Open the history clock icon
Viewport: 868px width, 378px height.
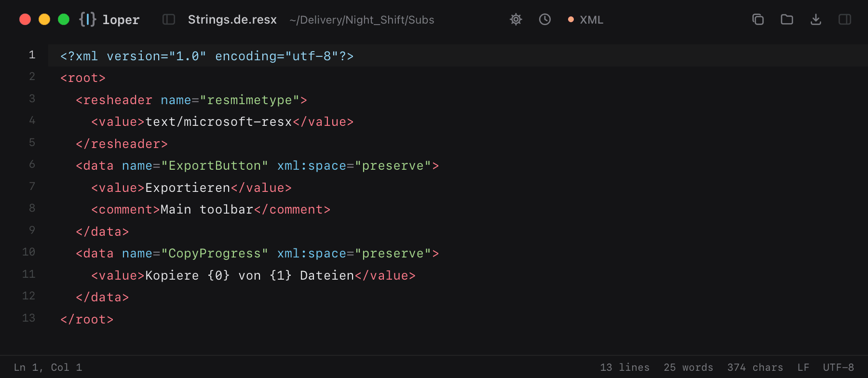[x=545, y=19]
